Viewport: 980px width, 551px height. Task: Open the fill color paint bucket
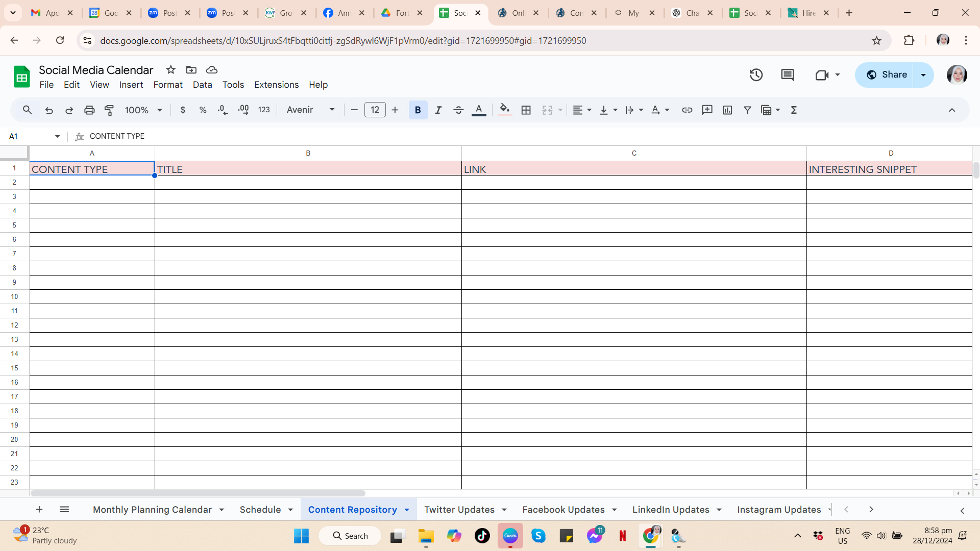point(504,110)
